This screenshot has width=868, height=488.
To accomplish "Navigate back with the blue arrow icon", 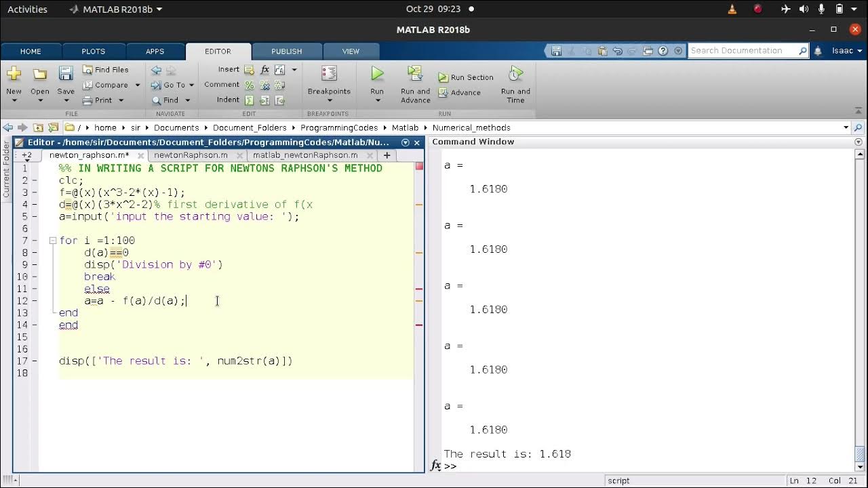I will [x=156, y=70].
